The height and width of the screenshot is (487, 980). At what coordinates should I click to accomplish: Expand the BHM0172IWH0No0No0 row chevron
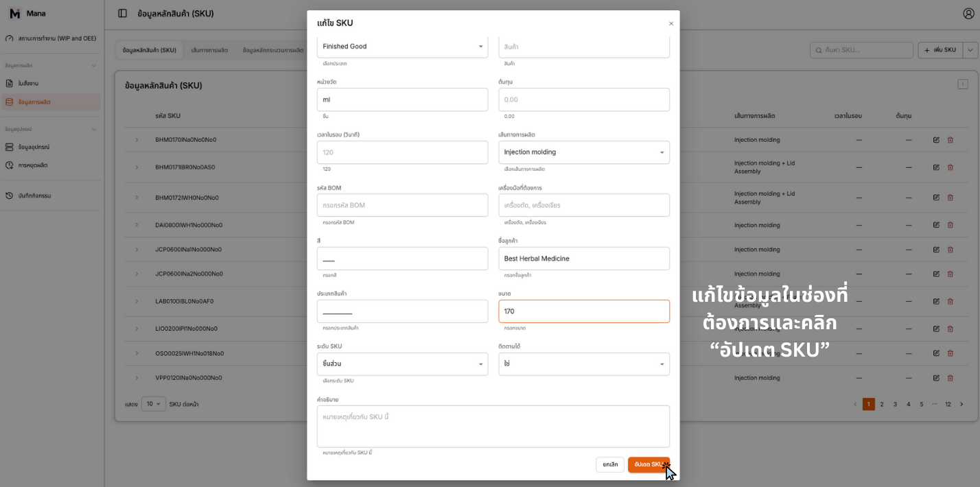click(137, 197)
